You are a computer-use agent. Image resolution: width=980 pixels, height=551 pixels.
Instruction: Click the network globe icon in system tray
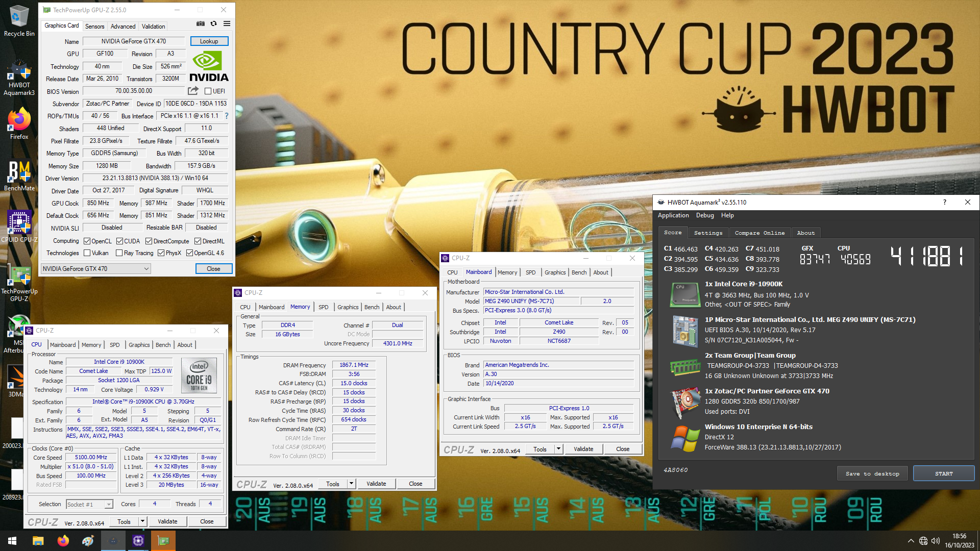(x=923, y=541)
